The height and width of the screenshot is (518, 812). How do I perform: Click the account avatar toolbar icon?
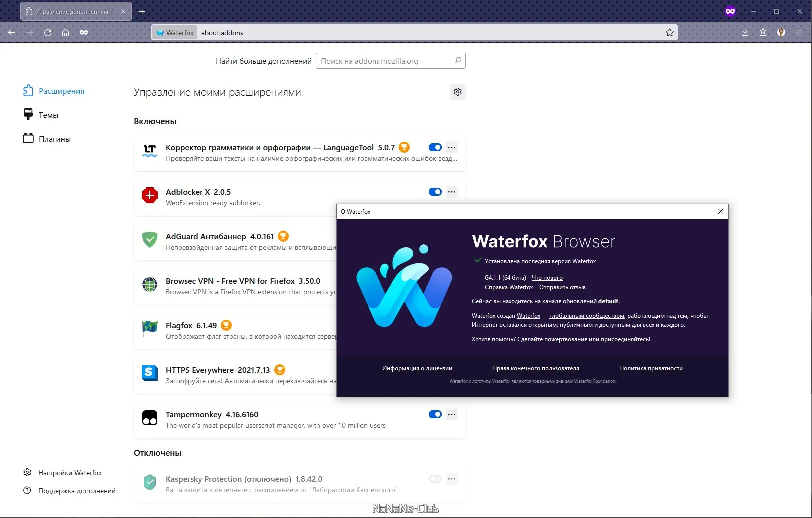pyautogui.click(x=781, y=33)
